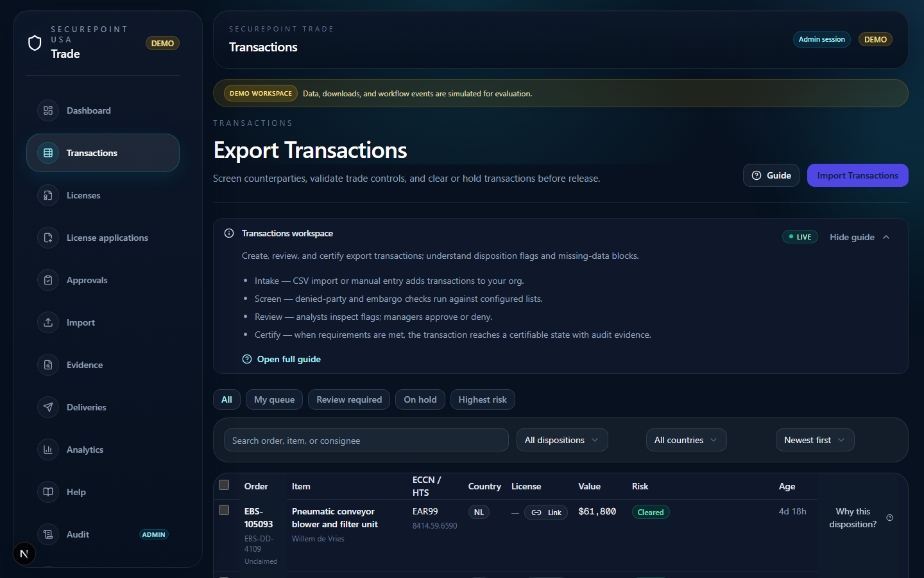The image size is (924, 578).
Task: Click the Transactions table icon in sidebar
Action: click(x=48, y=153)
